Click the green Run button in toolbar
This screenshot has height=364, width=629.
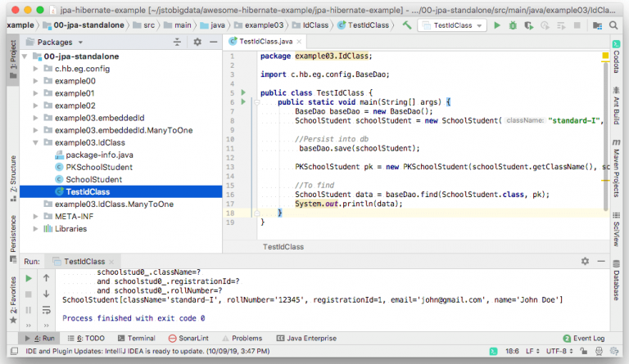496,25
